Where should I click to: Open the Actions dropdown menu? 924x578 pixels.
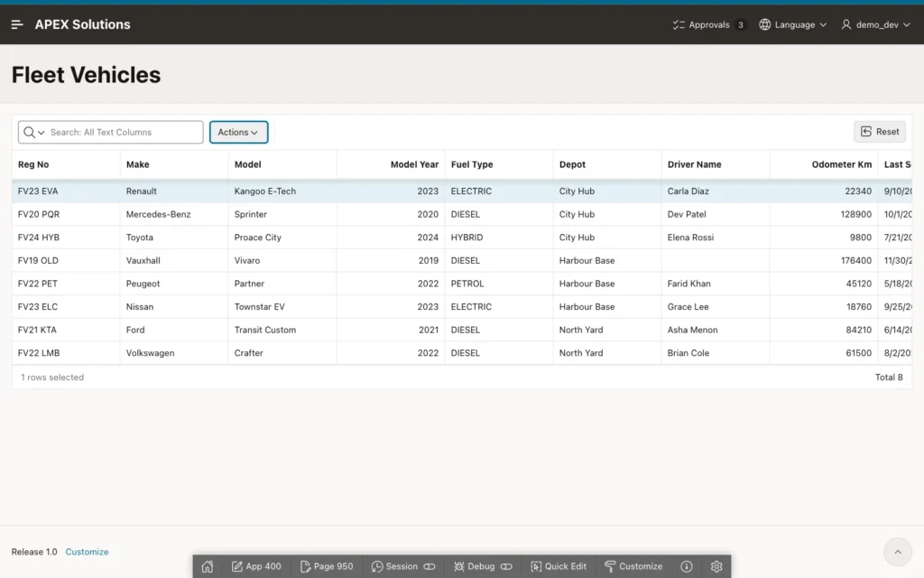pyautogui.click(x=238, y=132)
